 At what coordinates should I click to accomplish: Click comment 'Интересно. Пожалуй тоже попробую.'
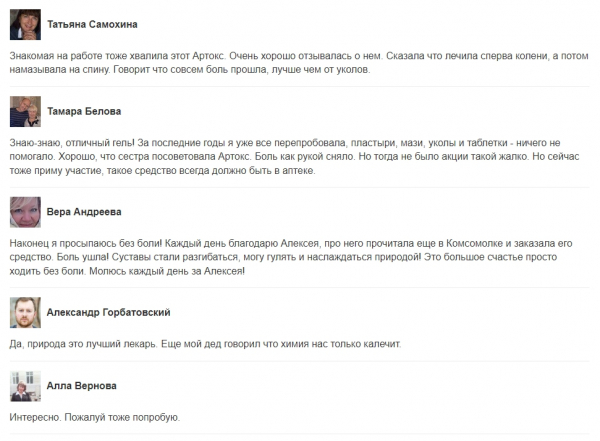pos(95,417)
